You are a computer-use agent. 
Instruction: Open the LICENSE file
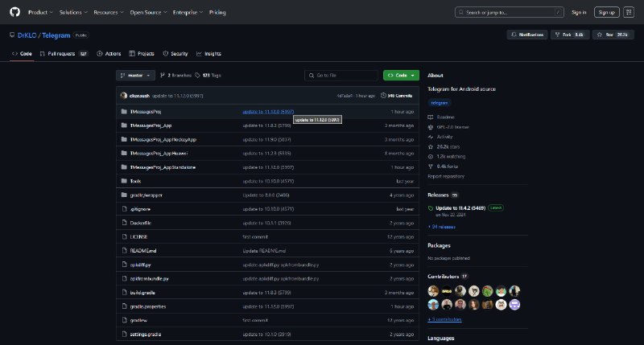click(x=138, y=237)
